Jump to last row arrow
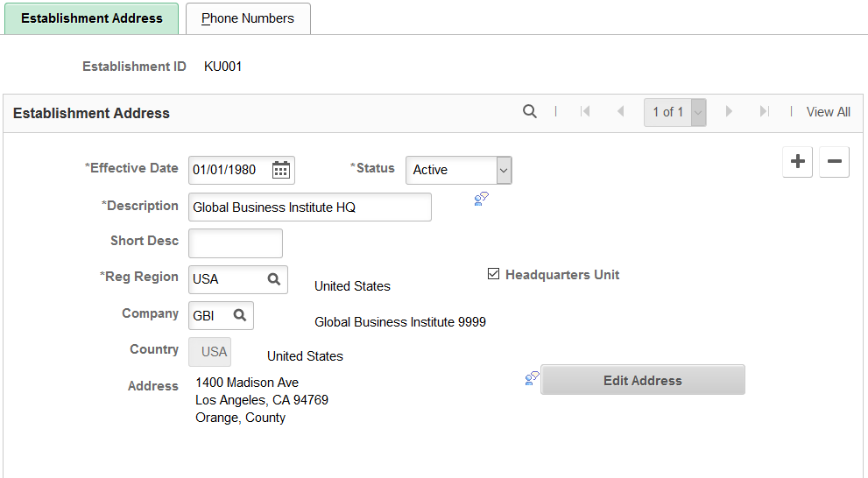This screenshot has height=478, width=868. (x=765, y=112)
